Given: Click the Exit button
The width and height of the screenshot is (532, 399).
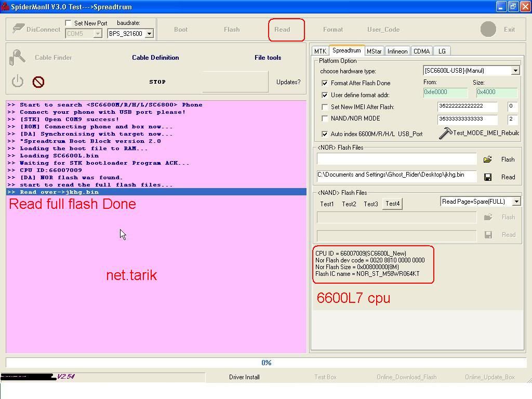Looking at the screenshot, I should [509, 30].
